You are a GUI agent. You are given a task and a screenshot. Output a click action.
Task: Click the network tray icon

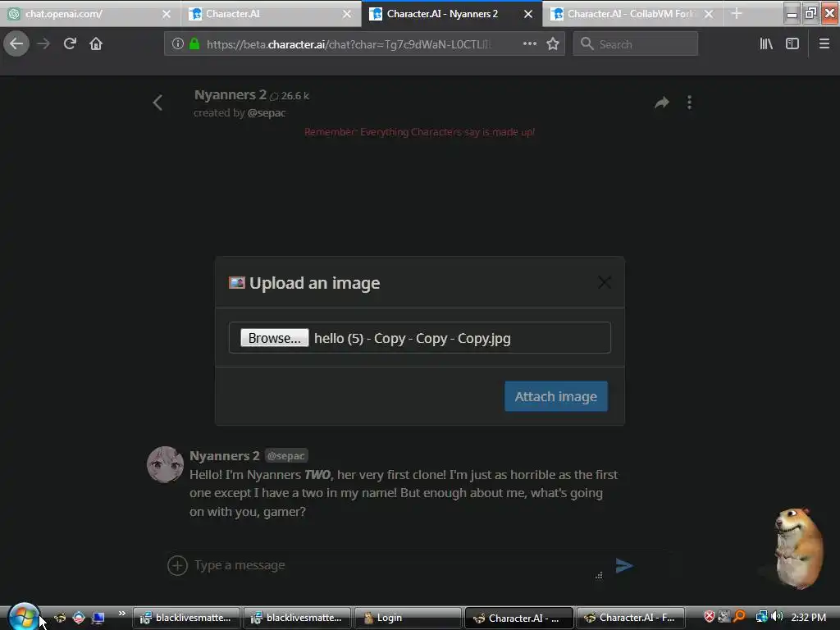pyautogui.click(x=761, y=617)
